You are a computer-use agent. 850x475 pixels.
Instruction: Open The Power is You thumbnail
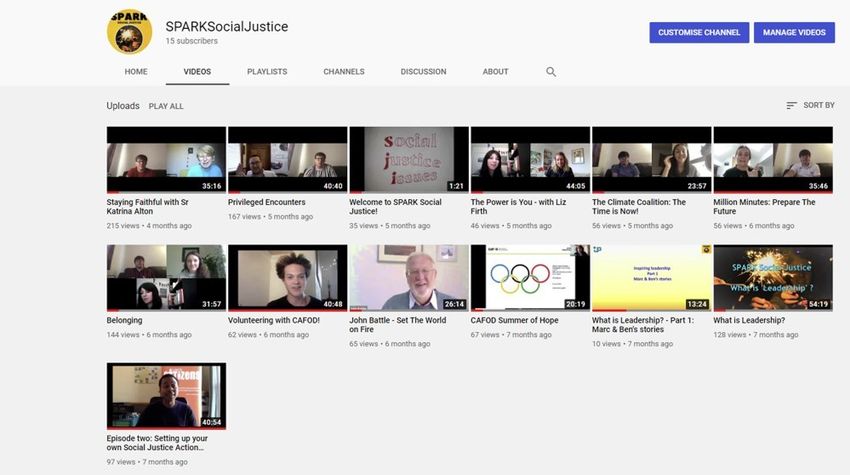pos(531,160)
